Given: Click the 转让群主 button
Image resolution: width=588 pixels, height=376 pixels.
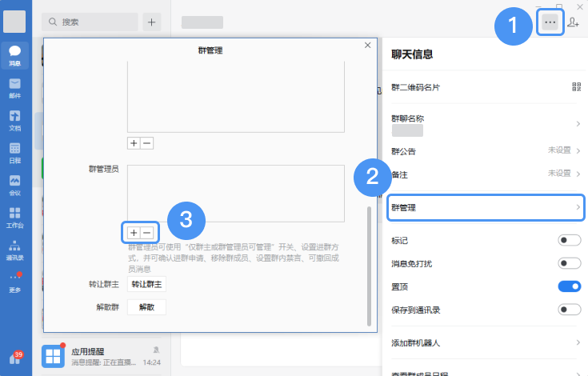Looking at the screenshot, I should click(147, 285).
